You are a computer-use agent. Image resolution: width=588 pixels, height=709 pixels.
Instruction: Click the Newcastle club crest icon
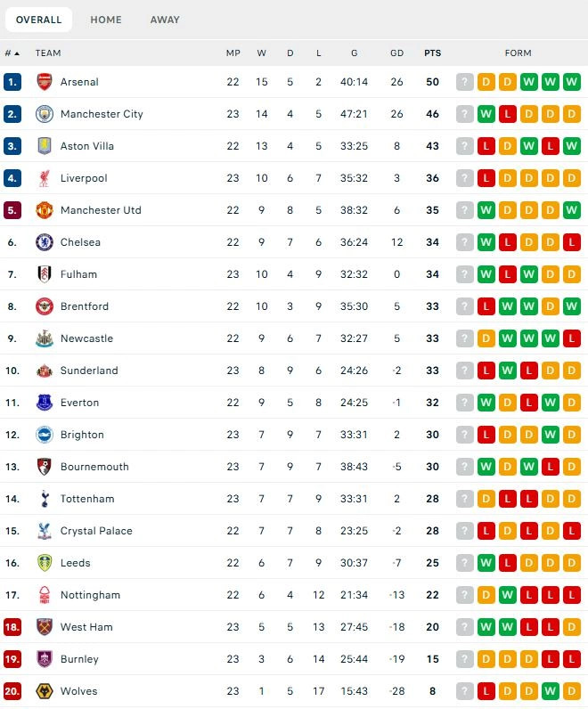tap(45, 338)
